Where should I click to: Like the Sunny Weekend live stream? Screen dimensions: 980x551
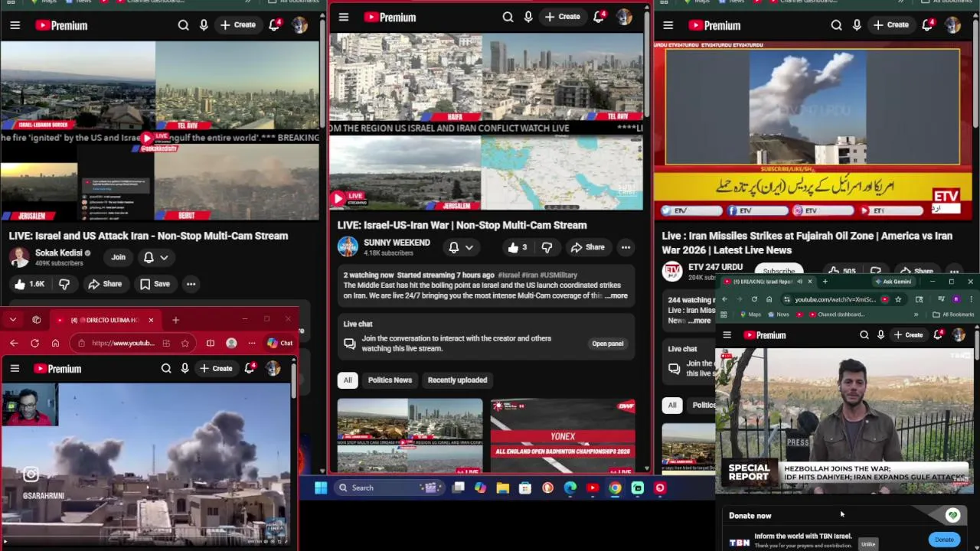tap(517, 247)
